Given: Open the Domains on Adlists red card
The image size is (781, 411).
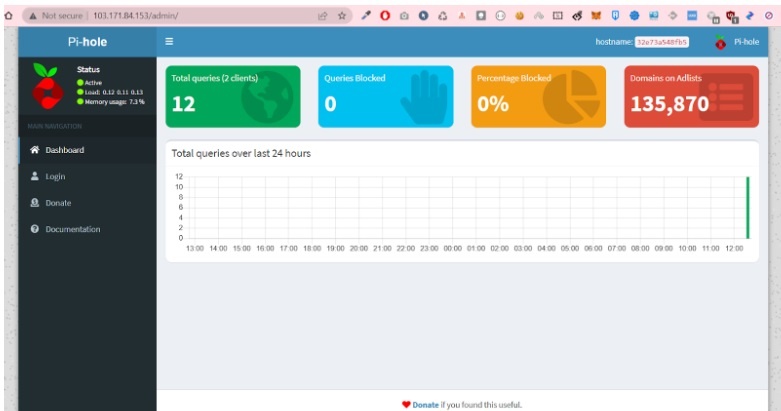Looking at the screenshot, I should tap(691, 97).
